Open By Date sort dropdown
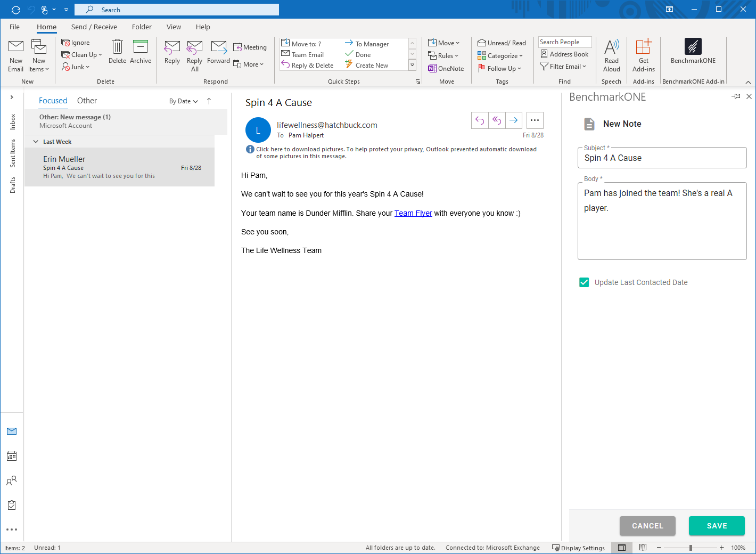Image resolution: width=756 pixels, height=554 pixels. point(184,101)
